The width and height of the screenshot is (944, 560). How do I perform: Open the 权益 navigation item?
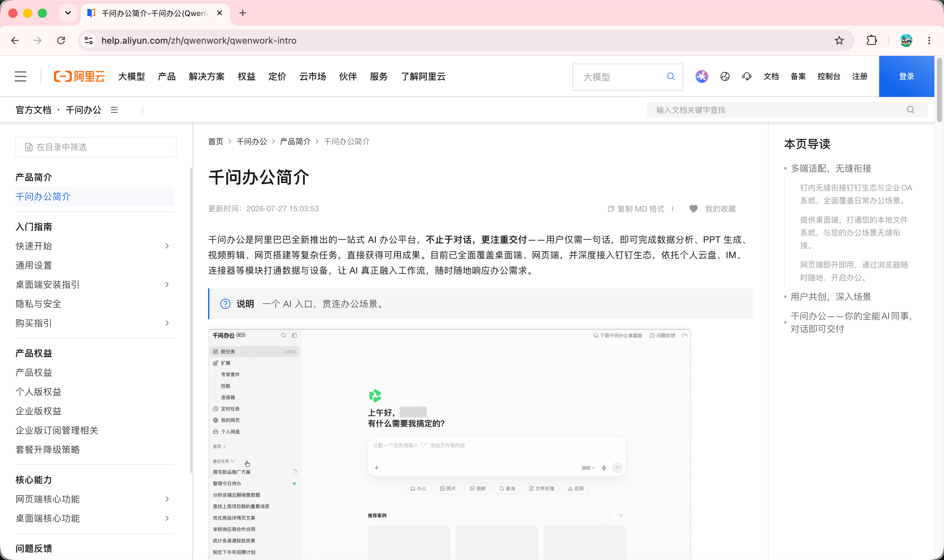pyautogui.click(x=246, y=77)
